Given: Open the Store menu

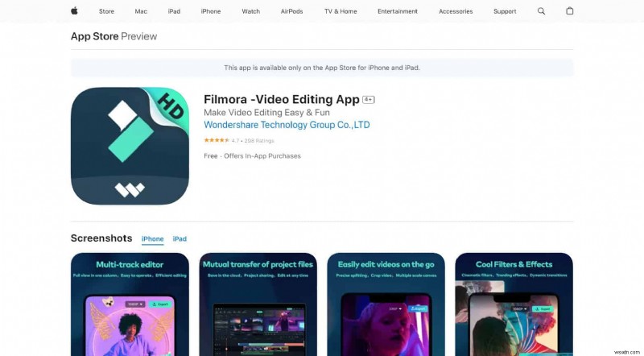Looking at the screenshot, I should point(106,11).
